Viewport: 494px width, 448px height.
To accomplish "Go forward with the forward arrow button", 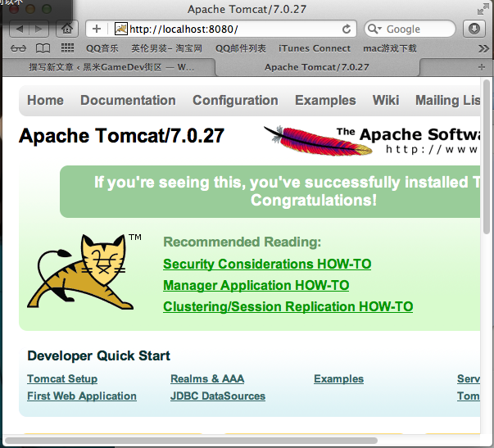I will pyautogui.click(x=39, y=29).
